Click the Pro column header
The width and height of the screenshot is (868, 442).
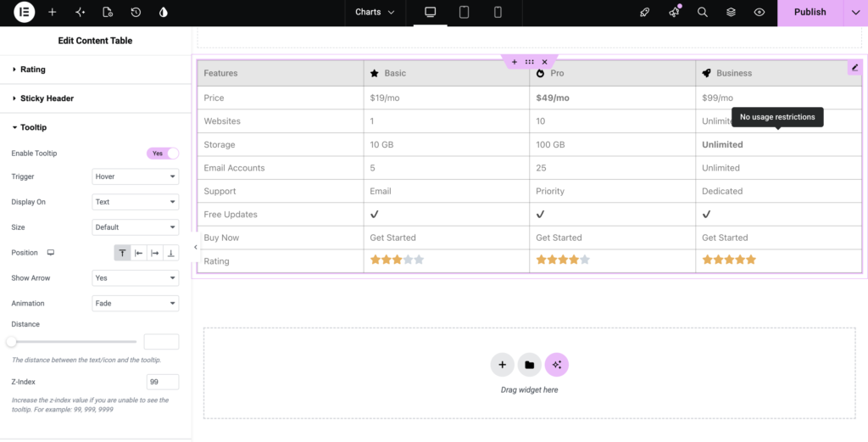(x=612, y=73)
